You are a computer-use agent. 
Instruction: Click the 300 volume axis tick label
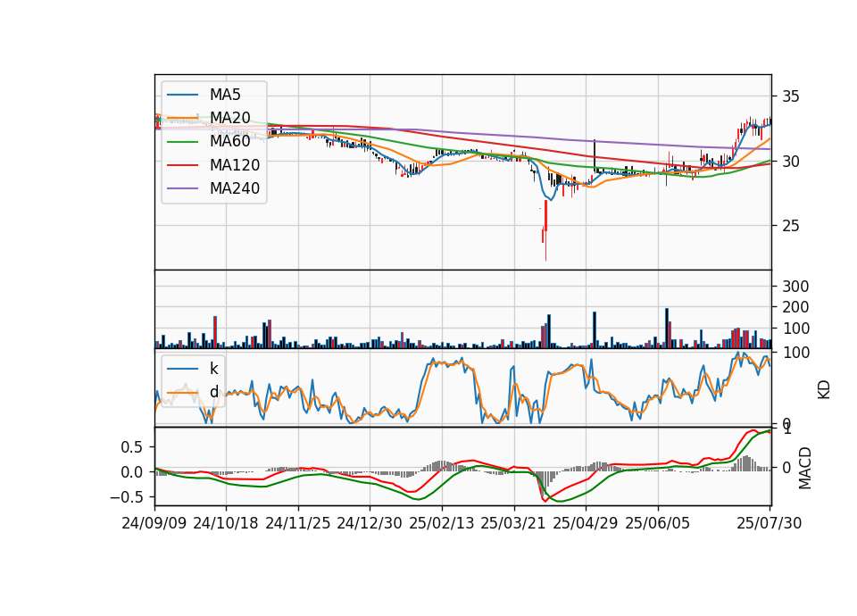tap(795, 287)
